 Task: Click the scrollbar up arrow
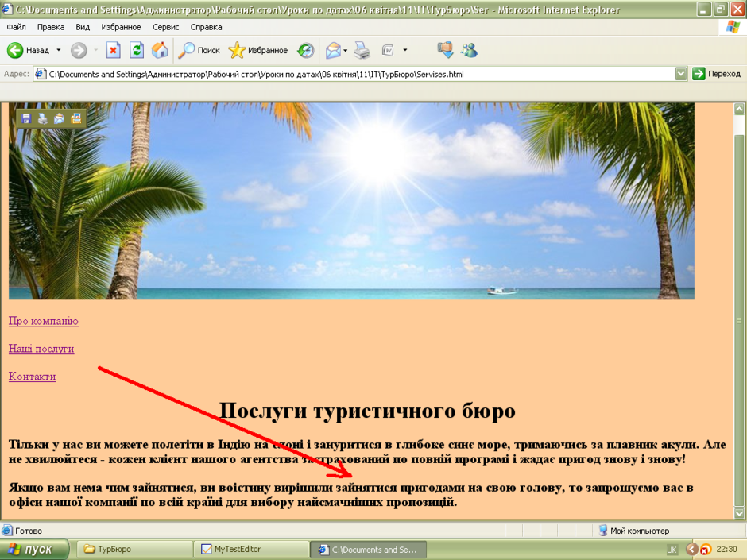739,109
